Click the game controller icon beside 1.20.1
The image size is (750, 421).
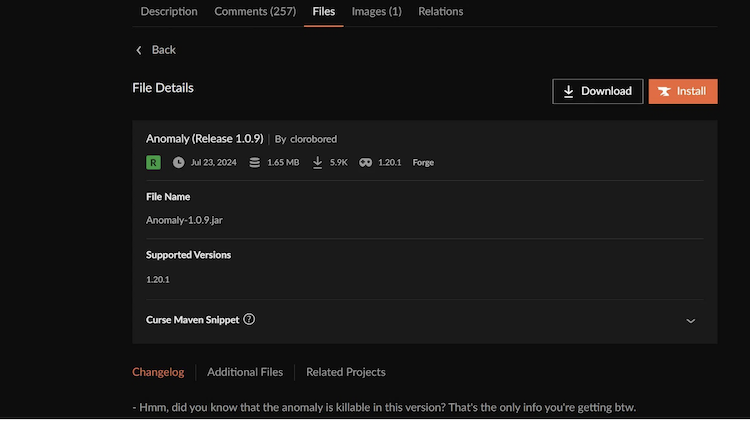tap(366, 162)
